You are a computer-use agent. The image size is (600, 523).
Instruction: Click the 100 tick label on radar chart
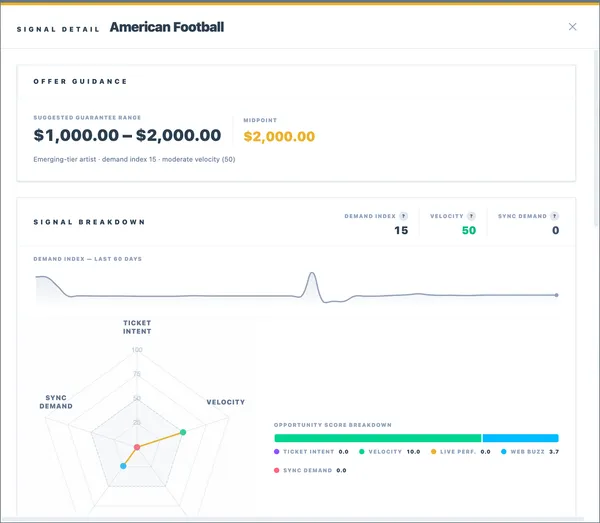click(137, 350)
